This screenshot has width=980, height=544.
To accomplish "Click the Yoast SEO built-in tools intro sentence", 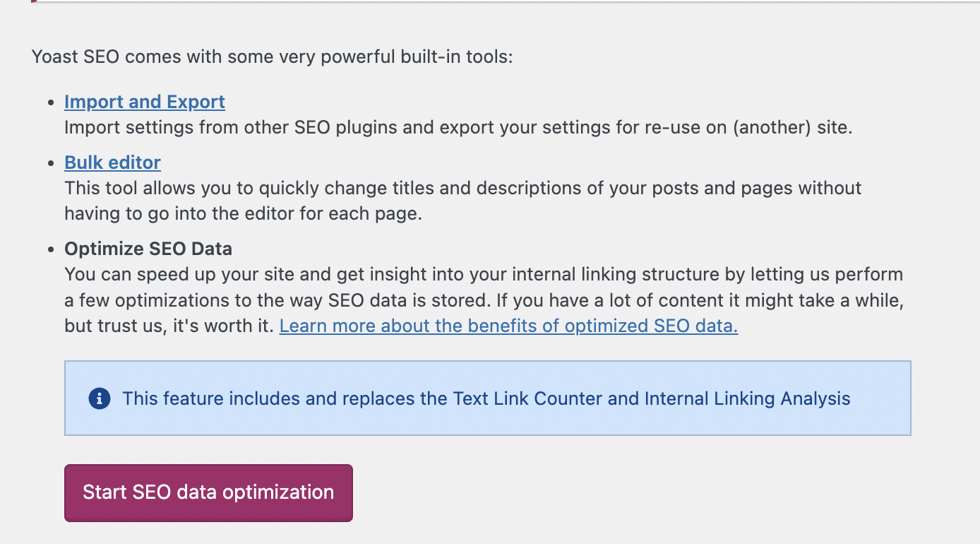I will (272, 56).
